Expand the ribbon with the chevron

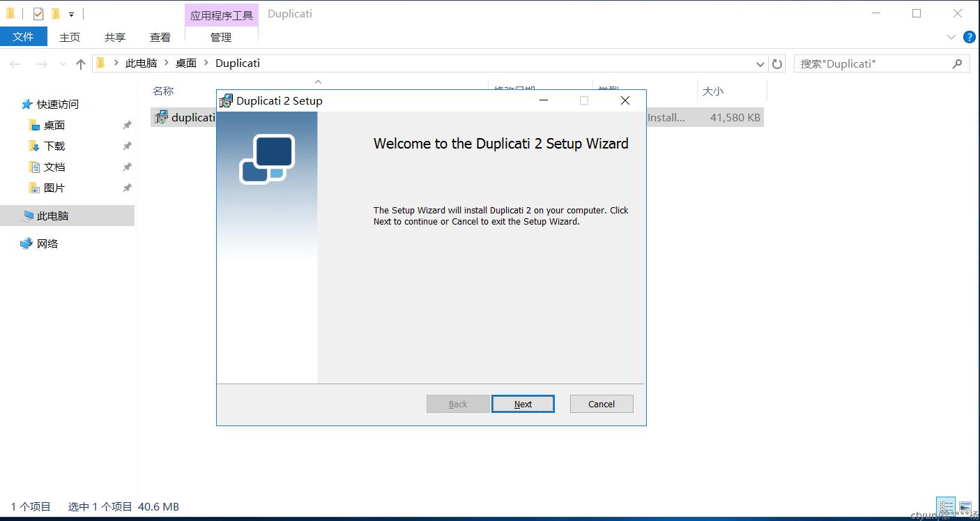click(x=951, y=37)
